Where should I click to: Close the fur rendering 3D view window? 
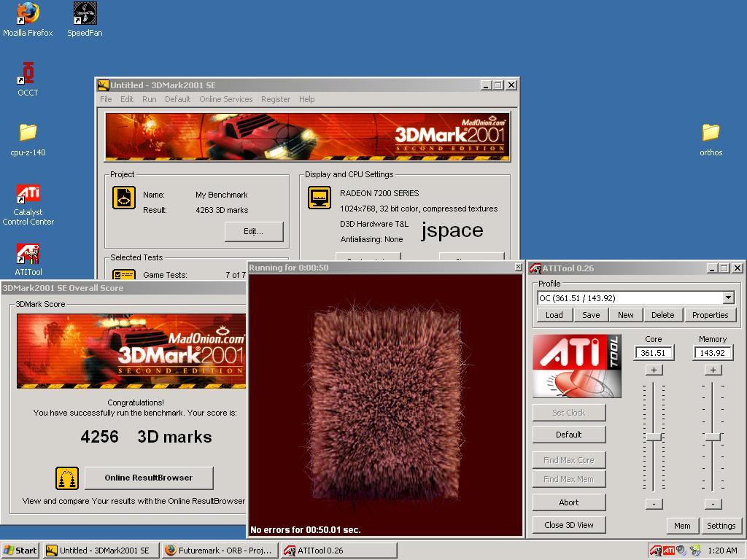(519, 267)
